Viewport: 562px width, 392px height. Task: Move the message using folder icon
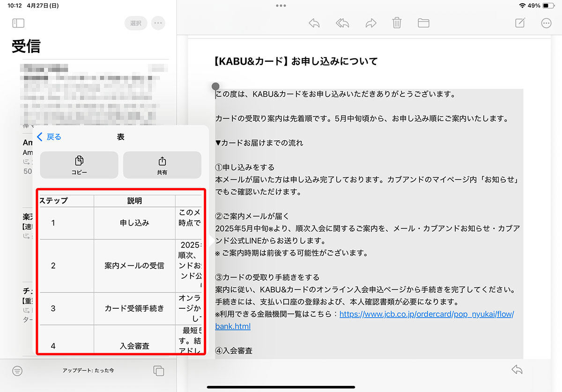tap(423, 23)
